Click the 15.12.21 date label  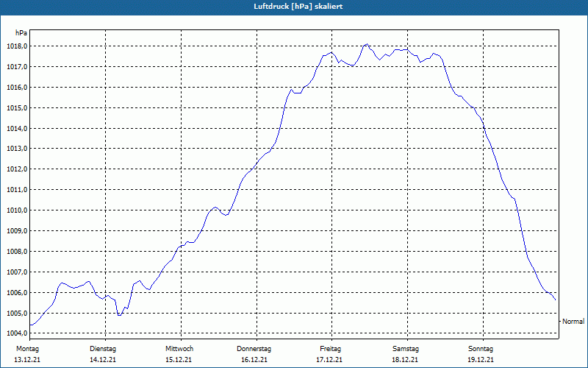pos(179,360)
